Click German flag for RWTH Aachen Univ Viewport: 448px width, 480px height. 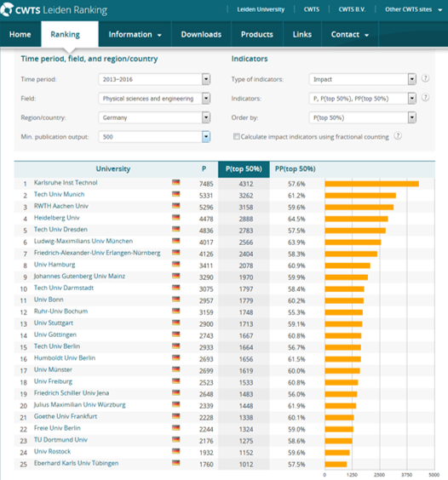(176, 206)
